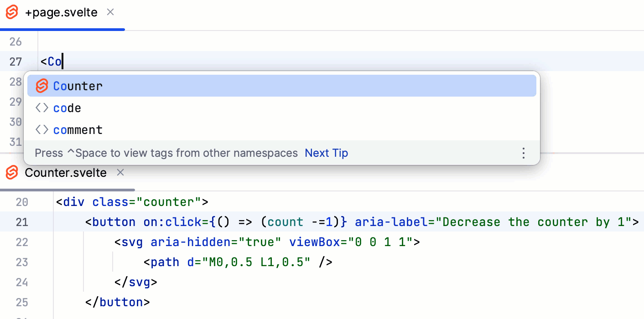This screenshot has height=319, width=644.
Task: Click line number 21 in the gutter
Action: click(x=22, y=222)
